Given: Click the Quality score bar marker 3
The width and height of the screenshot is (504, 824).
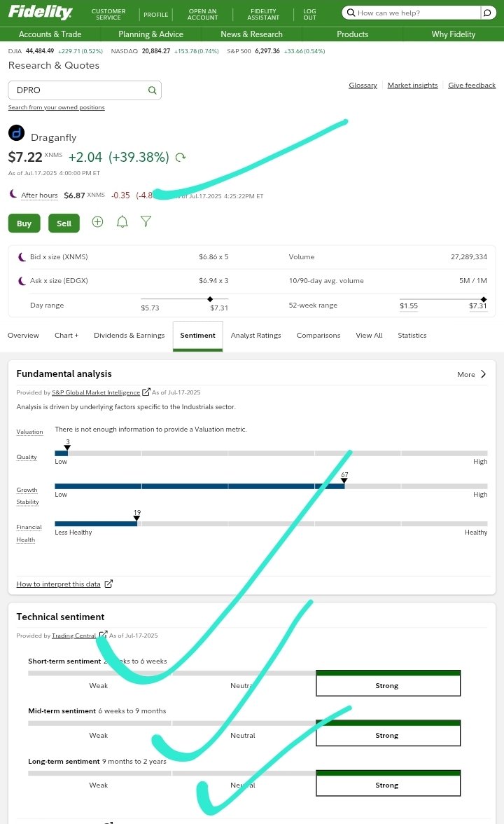Looking at the screenshot, I should click(67, 447).
